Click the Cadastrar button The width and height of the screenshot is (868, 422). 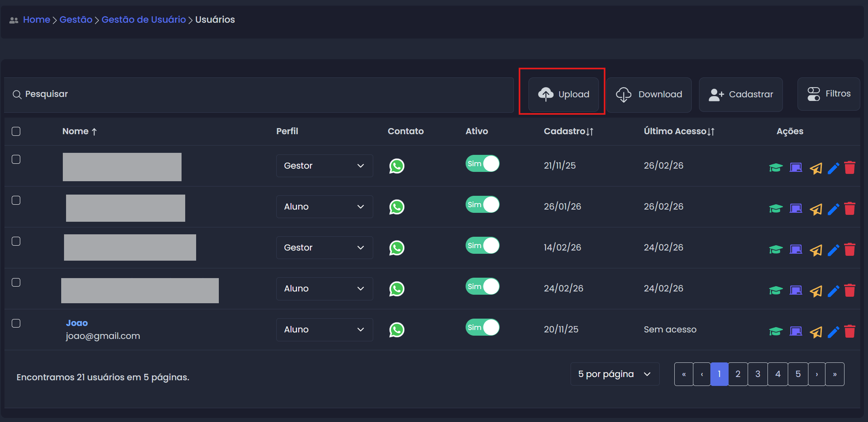click(740, 94)
